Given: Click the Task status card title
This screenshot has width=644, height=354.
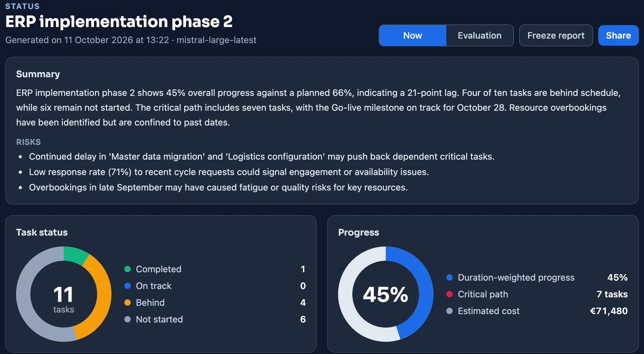Looking at the screenshot, I should point(42,232).
